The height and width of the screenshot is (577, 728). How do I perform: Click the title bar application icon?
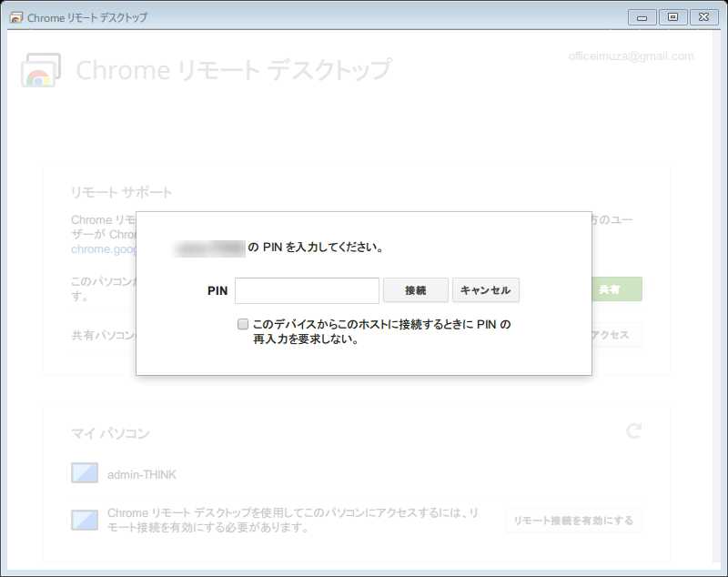coord(16,17)
